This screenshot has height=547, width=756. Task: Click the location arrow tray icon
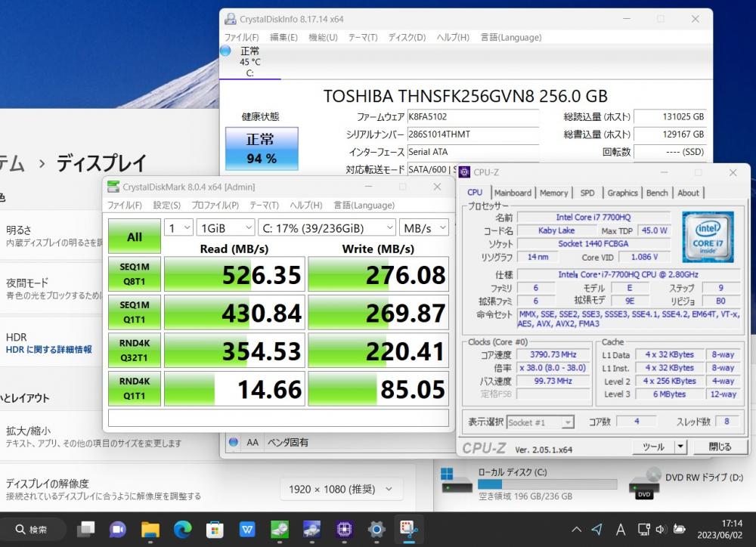tap(597, 530)
